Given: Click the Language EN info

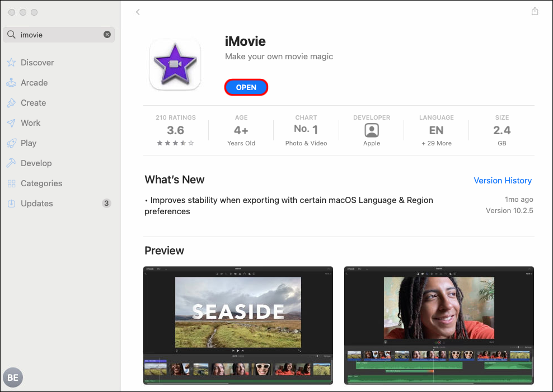Looking at the screenshot, I should coord(436,130).
